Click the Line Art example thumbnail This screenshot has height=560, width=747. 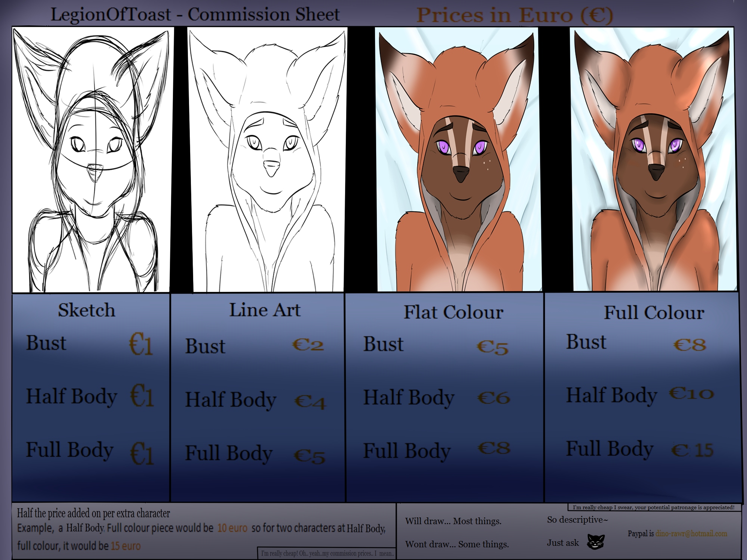pyautogui.click(x=267, y=160)
